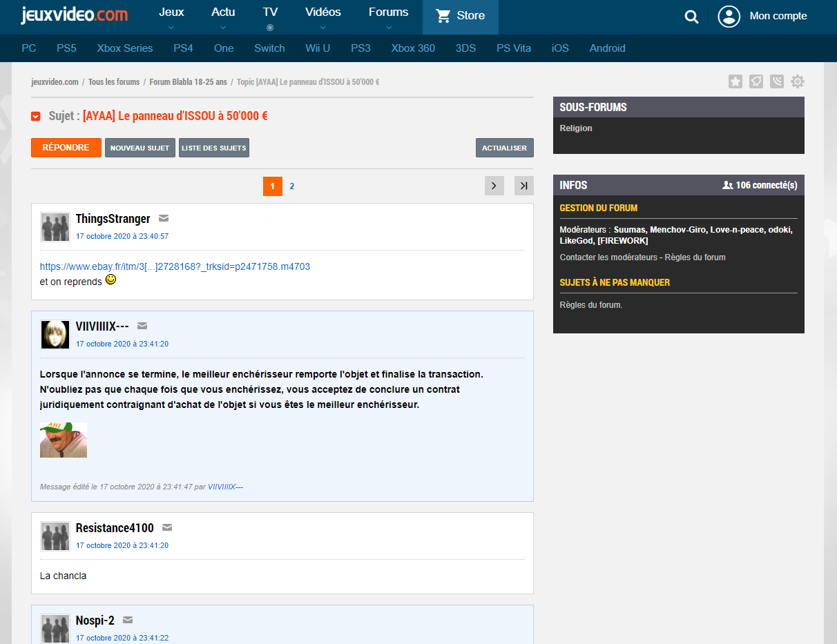Click the phone icon above sous-forums panel

(x=777, y=82)
